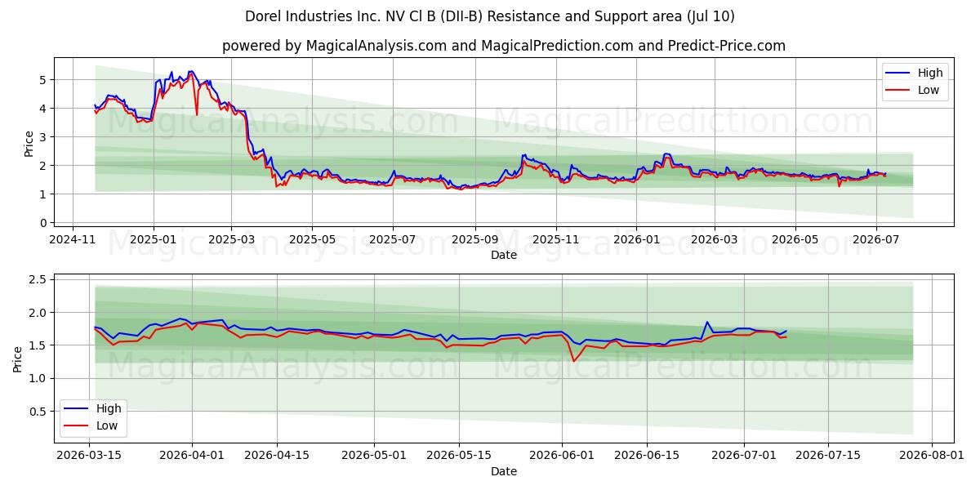Click the '2025-09' x-axis tick label
The image size is (980, 490).
(474, 239)
